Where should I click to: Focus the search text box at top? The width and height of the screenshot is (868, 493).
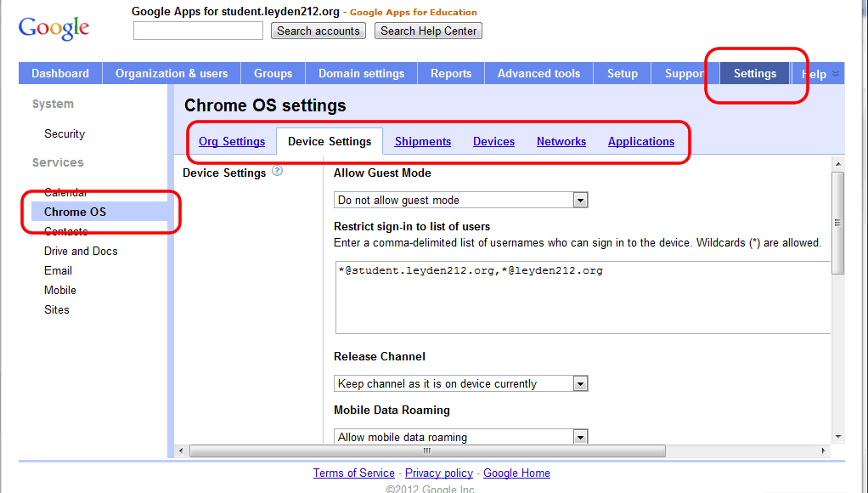198,31
